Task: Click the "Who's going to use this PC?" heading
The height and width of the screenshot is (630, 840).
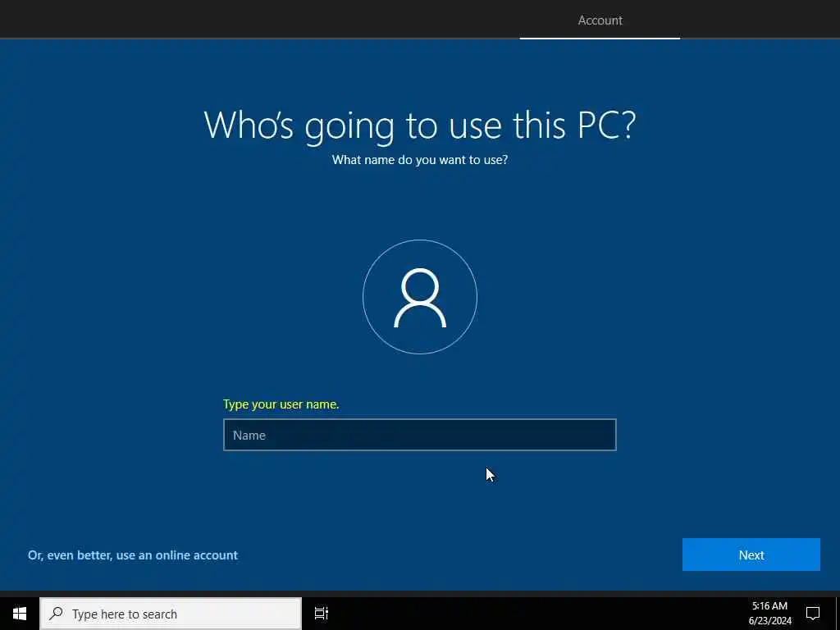Action: pos(420,126)
